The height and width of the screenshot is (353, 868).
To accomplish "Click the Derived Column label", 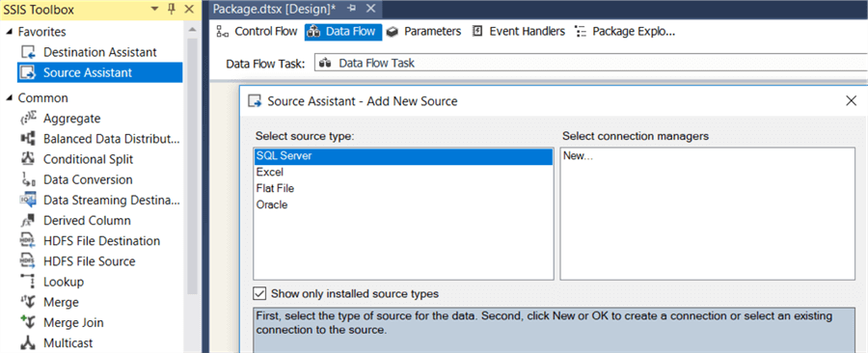I will pyautogui.click(x=88, y=221).
